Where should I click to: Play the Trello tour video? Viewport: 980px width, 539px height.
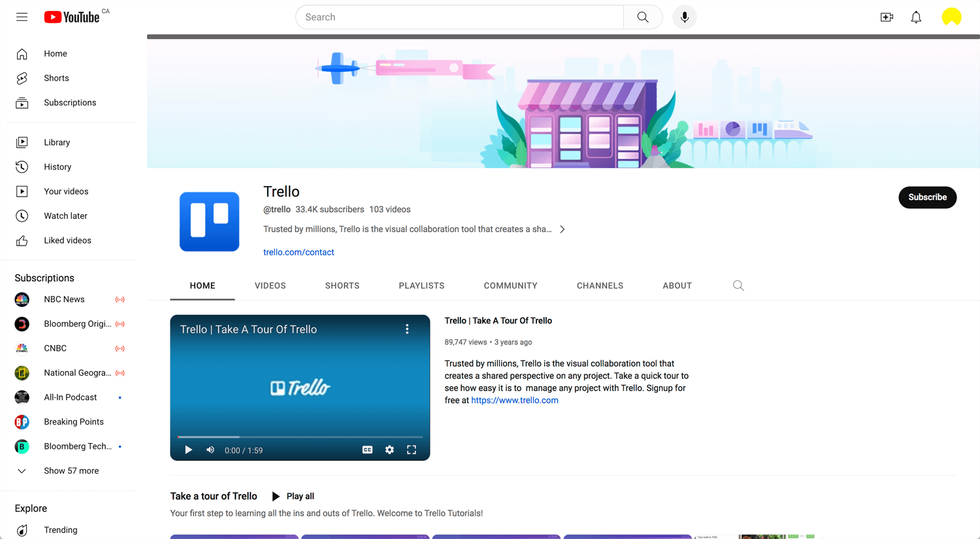point(188,450)
